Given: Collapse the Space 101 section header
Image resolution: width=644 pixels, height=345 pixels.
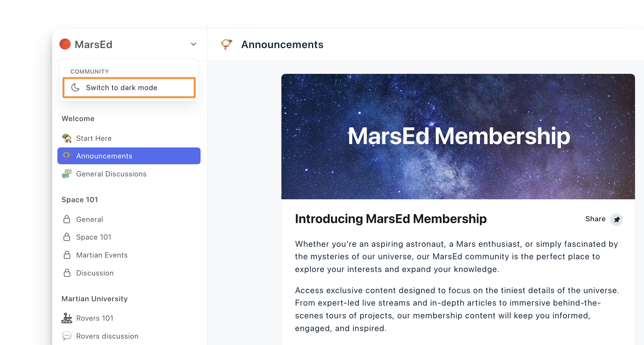Looking at the screenshot, I should pos(80,200).
